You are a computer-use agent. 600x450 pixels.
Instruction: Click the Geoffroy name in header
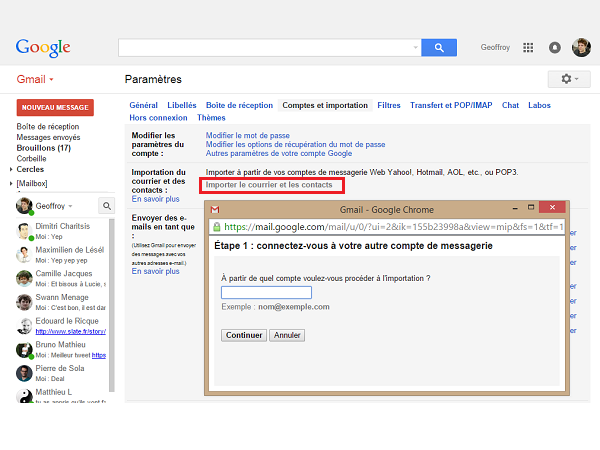tap(495, 47)
